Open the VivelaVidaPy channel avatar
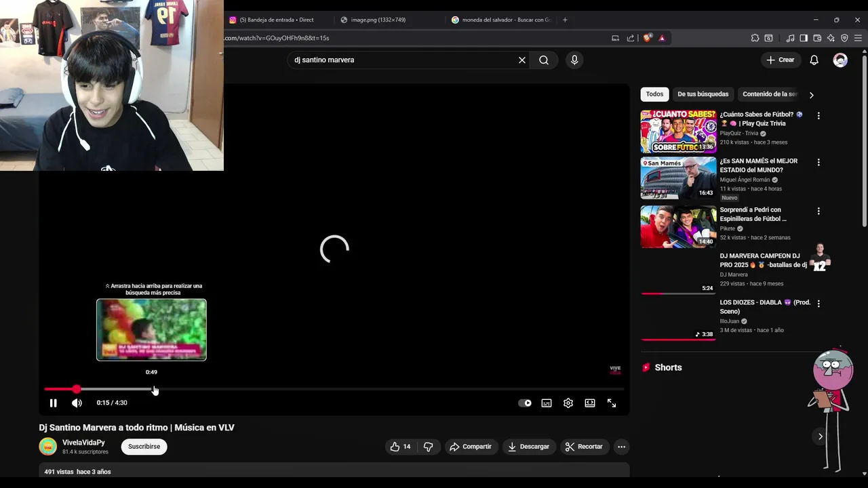 pyautogui.click(x=47, y=447)
